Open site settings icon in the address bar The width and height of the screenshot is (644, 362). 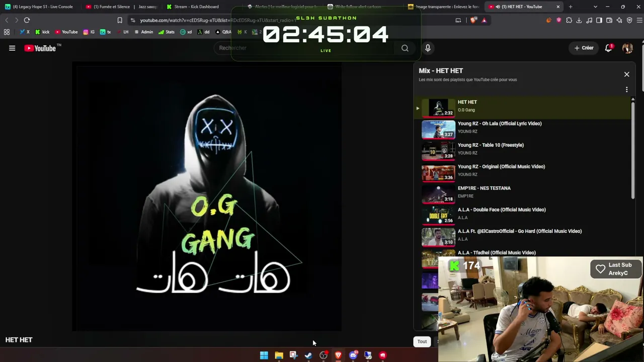coord(132,20)
